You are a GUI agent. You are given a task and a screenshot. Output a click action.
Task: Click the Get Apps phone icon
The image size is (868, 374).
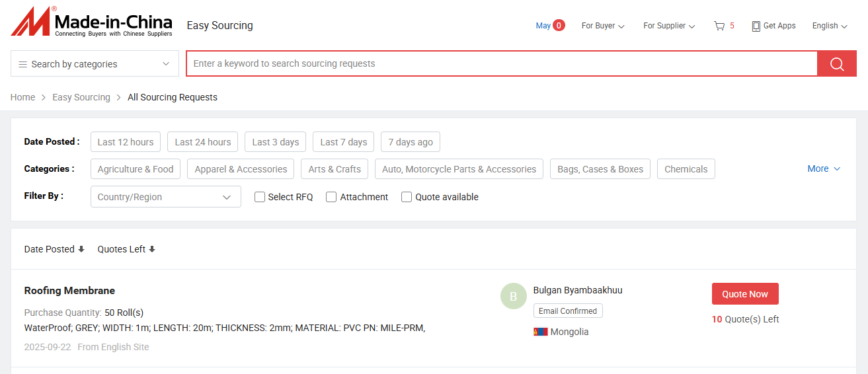(756, 26)
